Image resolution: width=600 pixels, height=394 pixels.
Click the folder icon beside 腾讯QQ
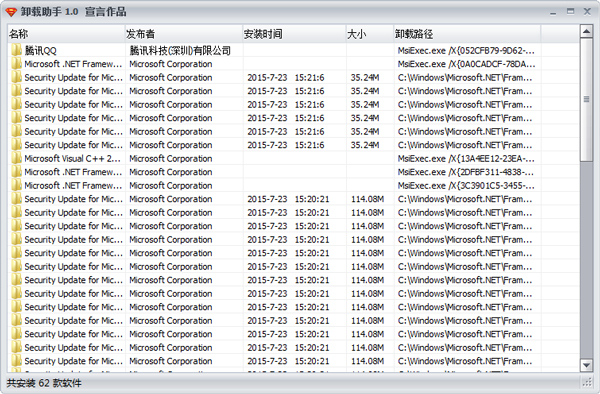16,50
